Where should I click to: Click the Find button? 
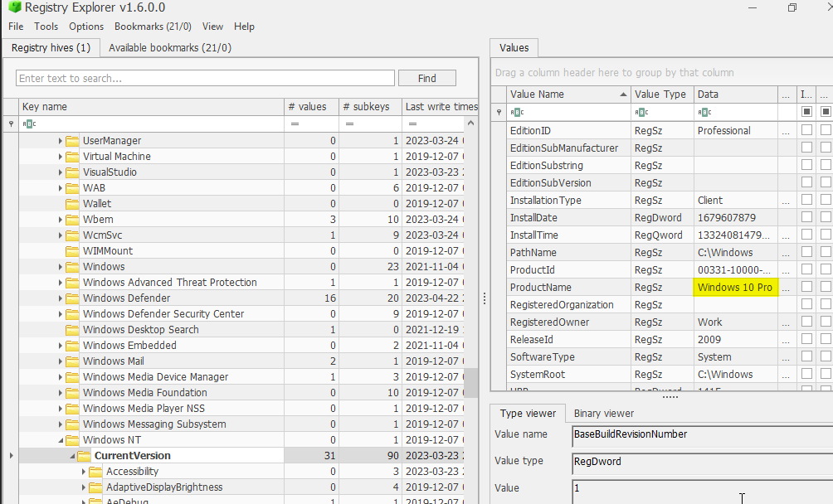[426, 78]
